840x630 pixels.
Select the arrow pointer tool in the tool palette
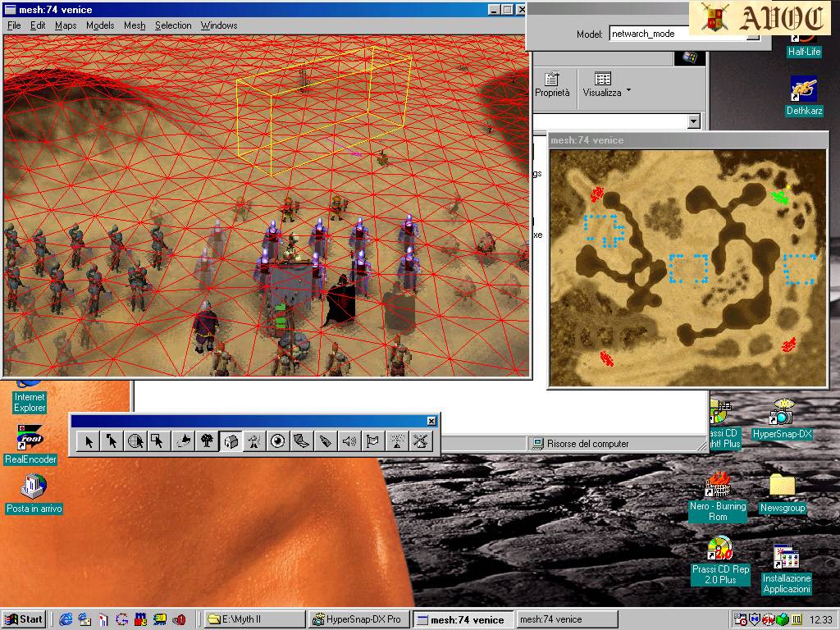(x=89, y=441)
